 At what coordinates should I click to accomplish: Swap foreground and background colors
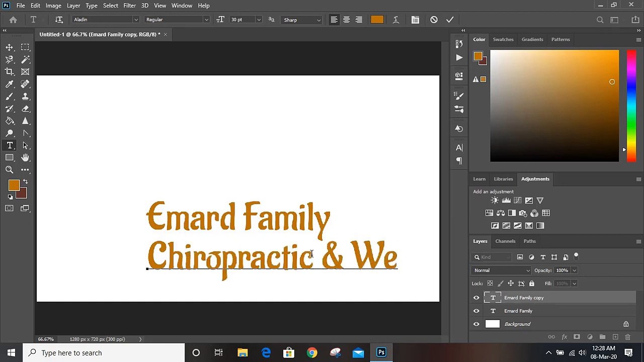pyautogui.click(x=25, y=182)
